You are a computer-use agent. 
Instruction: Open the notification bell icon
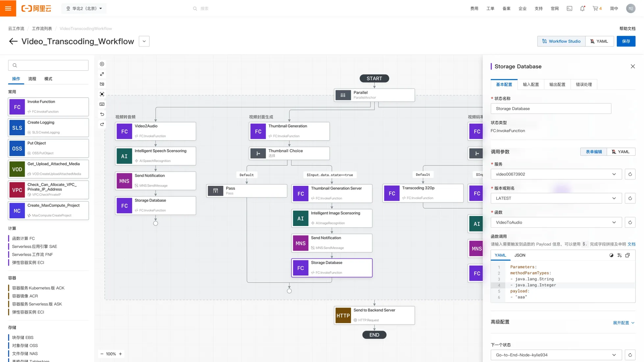tap(582, 9)
